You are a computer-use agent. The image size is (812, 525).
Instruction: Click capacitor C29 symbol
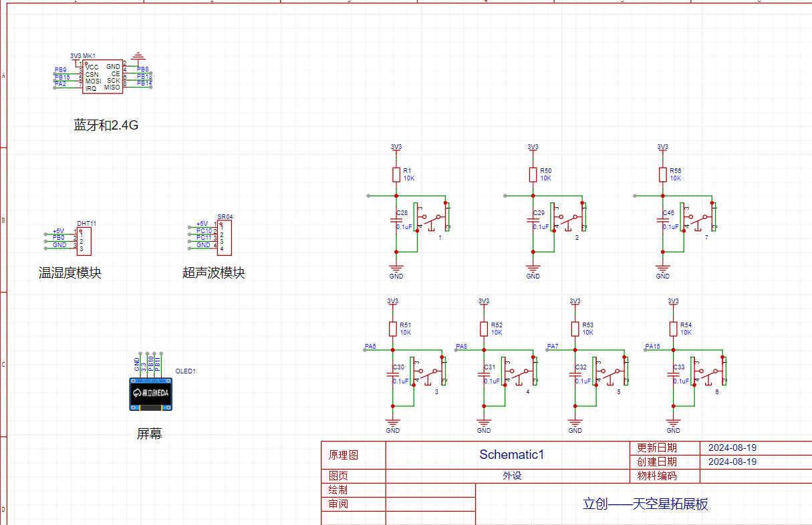533,220
